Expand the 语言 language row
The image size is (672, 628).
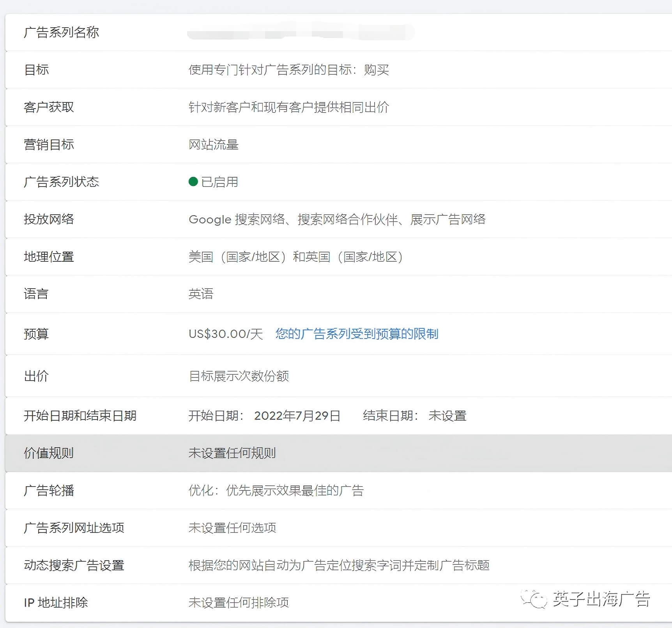[36, 294]
